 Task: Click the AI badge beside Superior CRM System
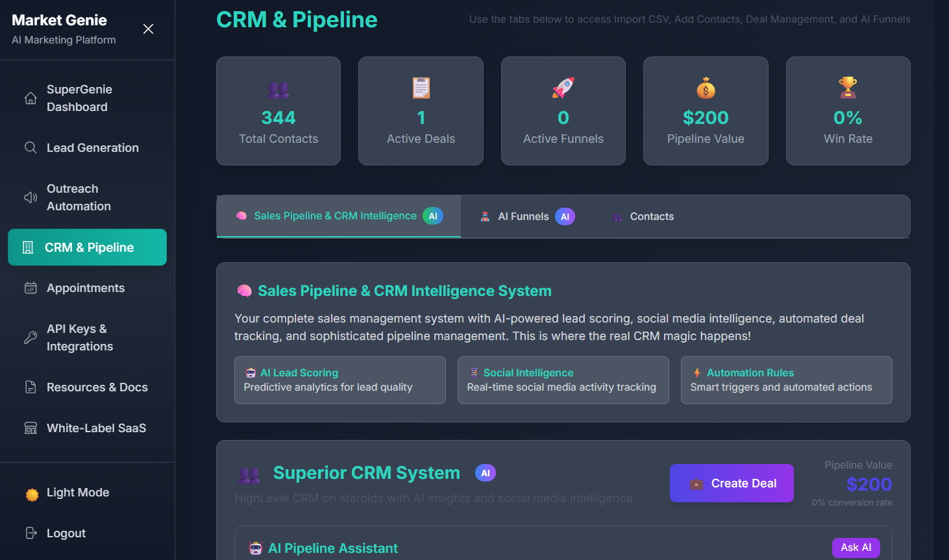tap(486, 472)
